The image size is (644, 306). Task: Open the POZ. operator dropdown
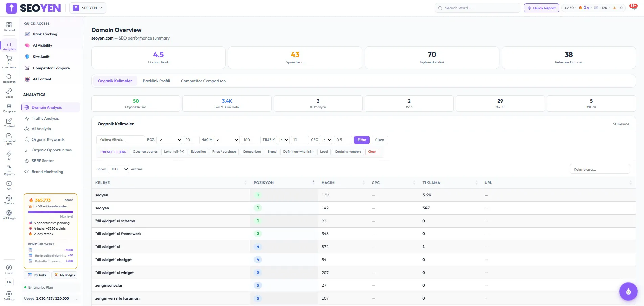(x=169, y=140)
